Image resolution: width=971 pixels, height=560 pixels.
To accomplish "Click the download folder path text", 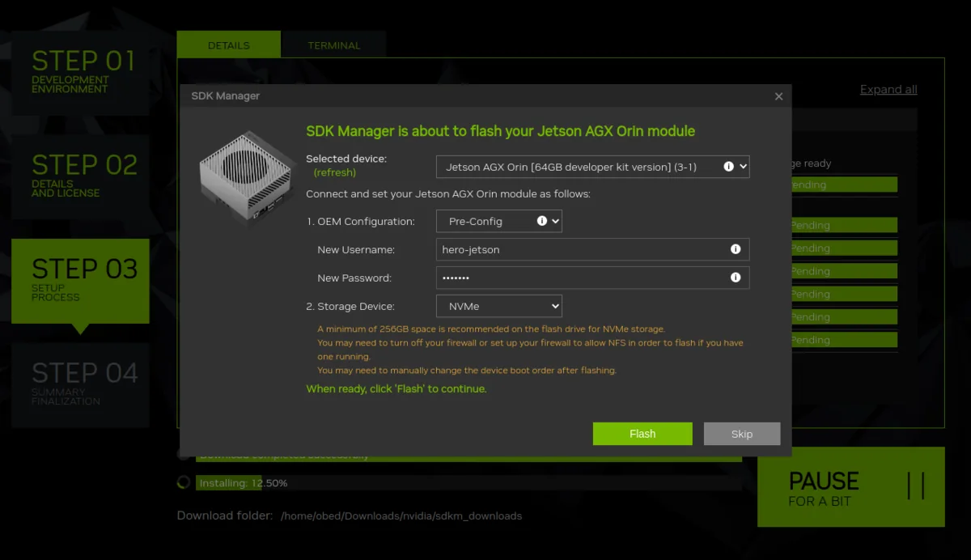I will point(401,515).
